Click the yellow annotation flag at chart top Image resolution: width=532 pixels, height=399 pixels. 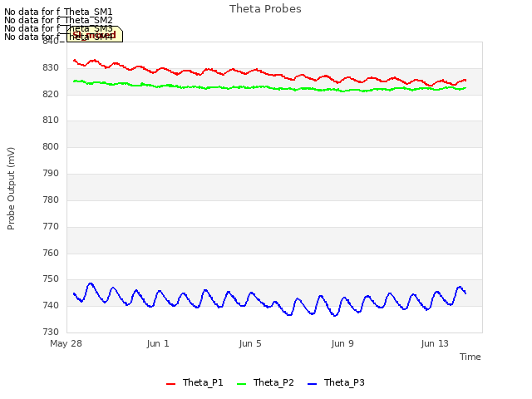point(95,34)
